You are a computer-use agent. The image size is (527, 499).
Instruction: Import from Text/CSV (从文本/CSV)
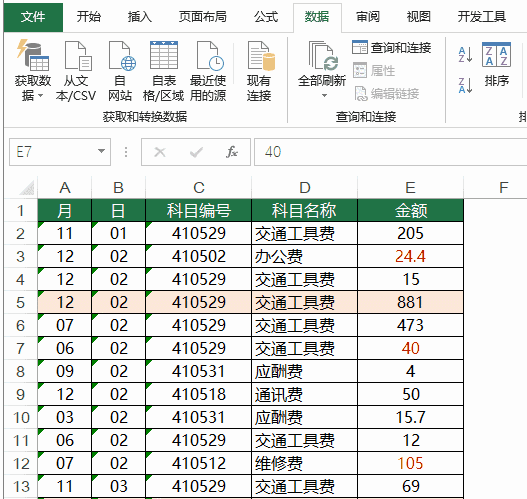(76, 71)
